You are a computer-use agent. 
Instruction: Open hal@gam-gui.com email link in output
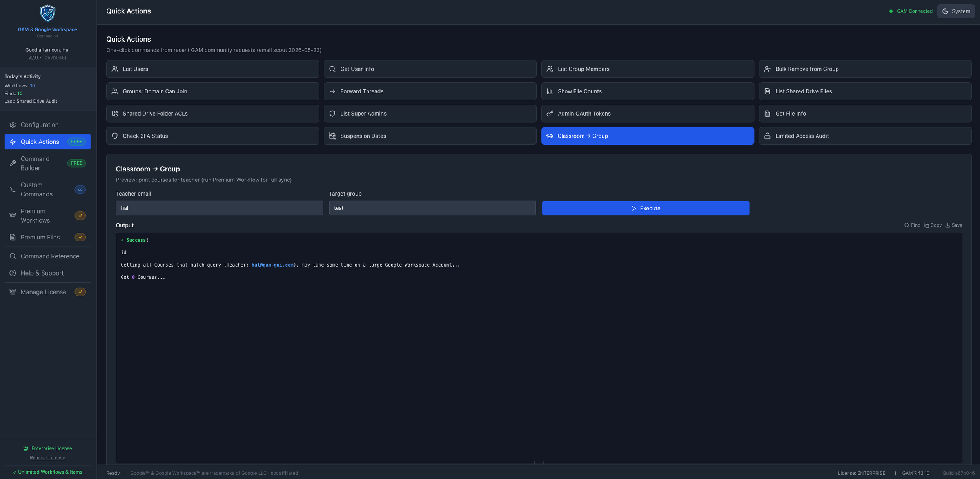tap(272, 265)
